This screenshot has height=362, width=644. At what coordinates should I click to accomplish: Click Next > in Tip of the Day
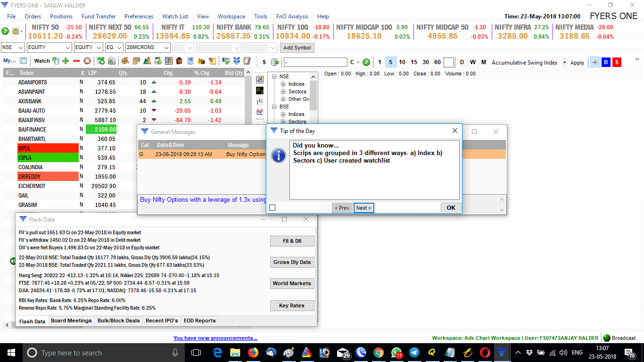coord(363,208)
